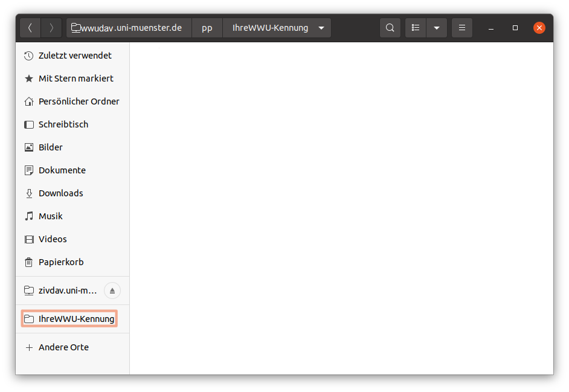
Task: Click the back navigation arrow
Action: point(30,28)
